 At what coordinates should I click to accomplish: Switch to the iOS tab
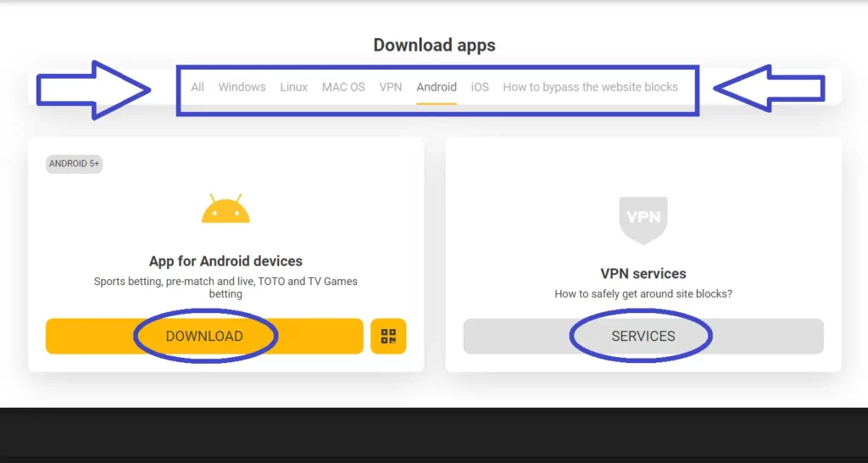click(x=480, y=86)
